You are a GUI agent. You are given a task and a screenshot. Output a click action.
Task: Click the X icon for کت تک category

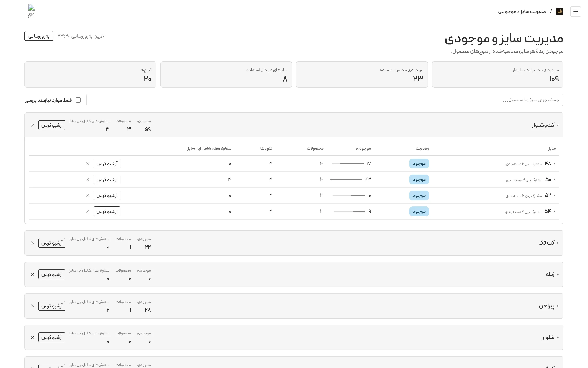coord(32,243)
